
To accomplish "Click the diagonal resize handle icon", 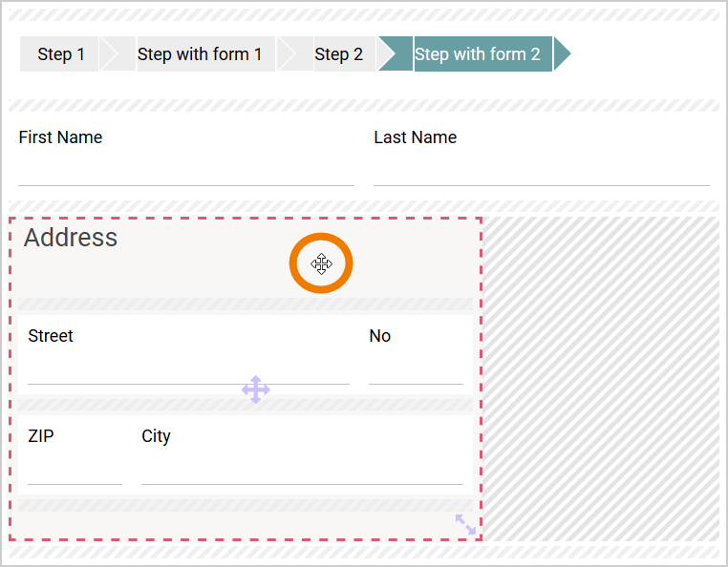I will pos(465,524).
